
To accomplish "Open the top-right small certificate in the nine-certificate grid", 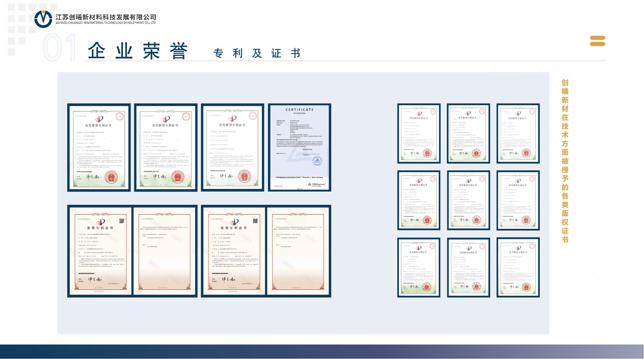I will tap(518, 133).
